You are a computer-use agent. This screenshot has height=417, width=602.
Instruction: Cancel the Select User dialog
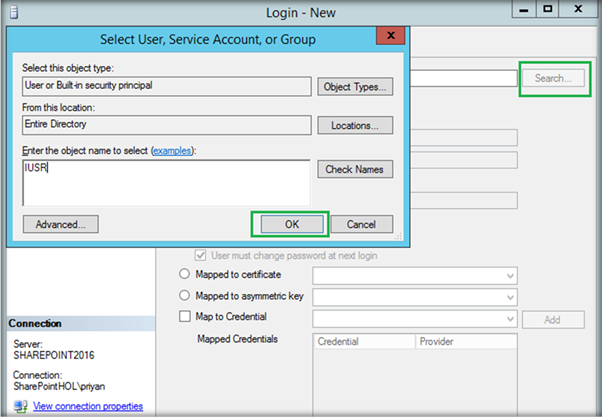pos(361,224)
